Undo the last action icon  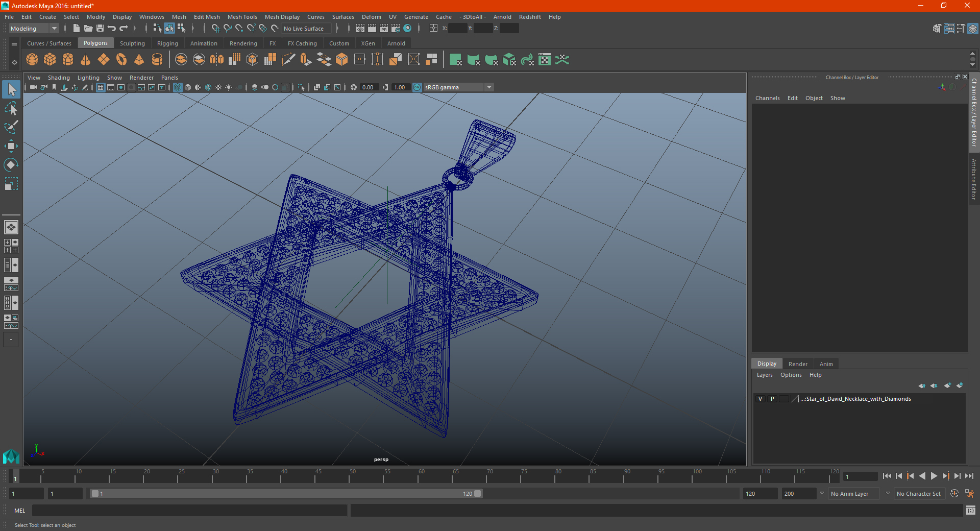pos(112,29)
